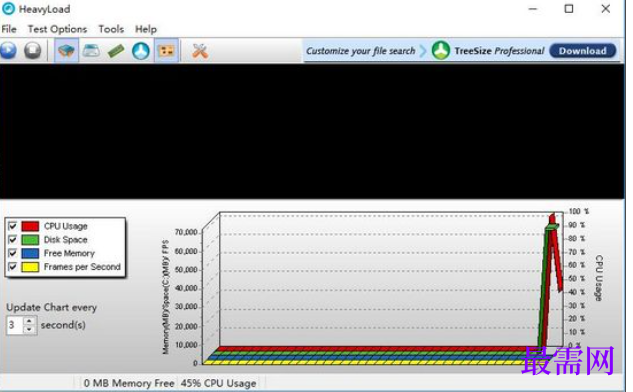Close the HeavyLoad window
633x392 pixels.
point(606,8)
